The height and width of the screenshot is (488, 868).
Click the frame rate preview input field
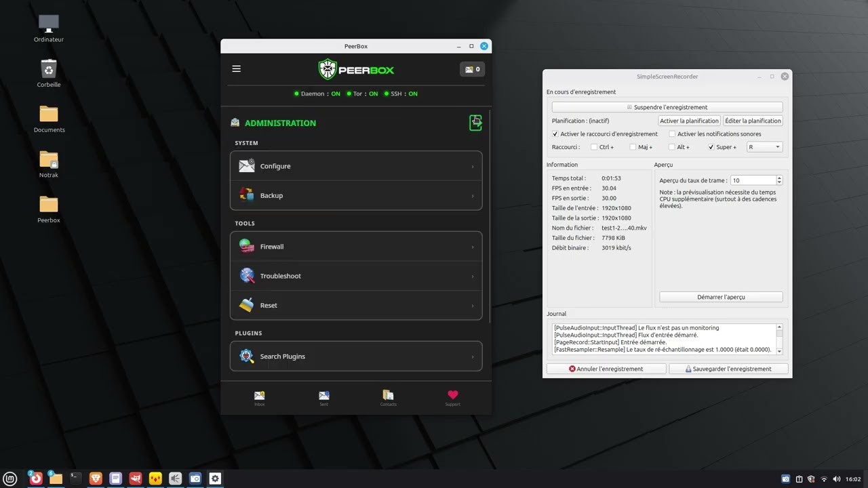(753, 180)
